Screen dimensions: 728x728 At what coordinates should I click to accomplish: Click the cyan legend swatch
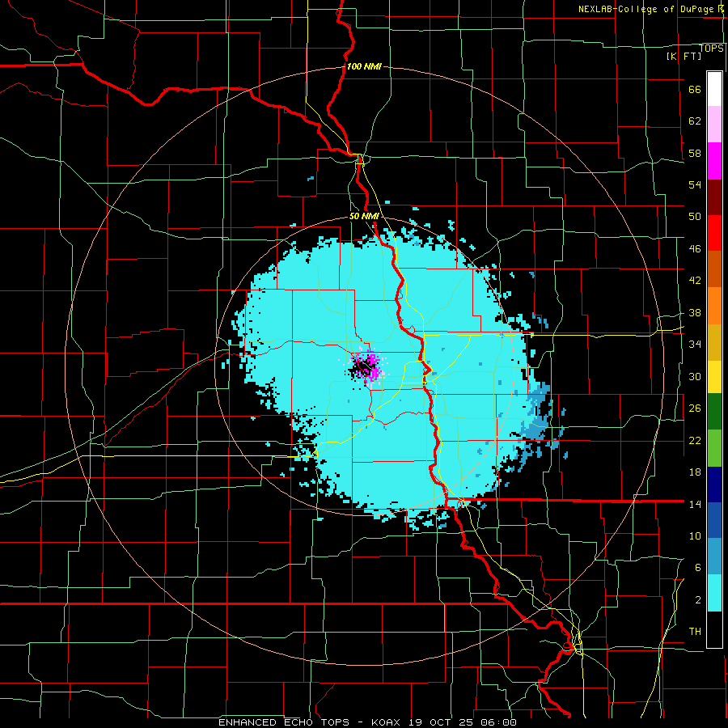pyautogui.click(x=714, y=593)
